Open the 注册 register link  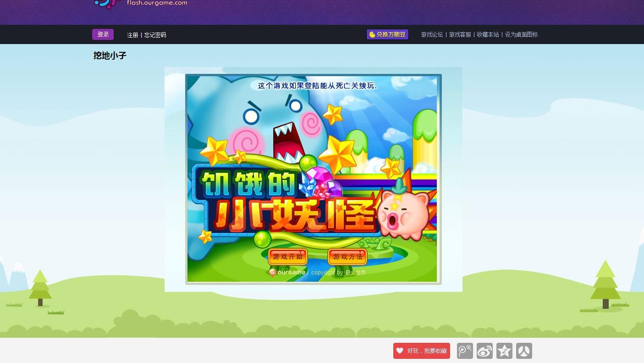(132, 35)
